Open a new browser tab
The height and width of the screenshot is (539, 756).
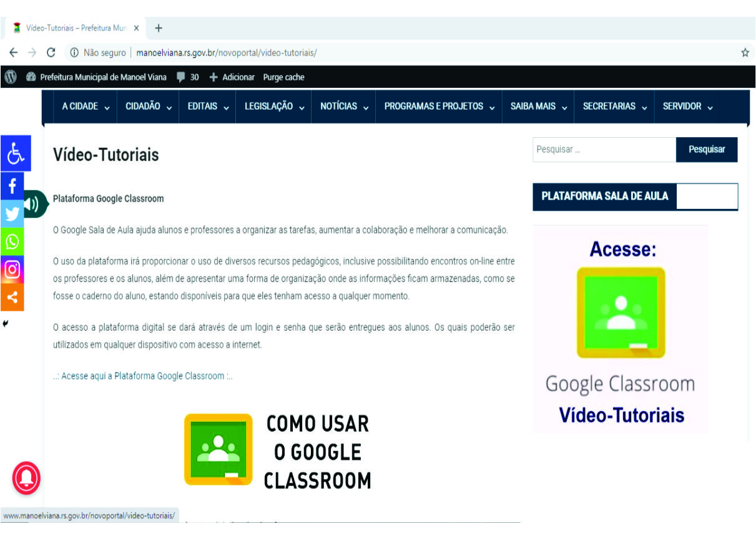click(x=159, y=28)
